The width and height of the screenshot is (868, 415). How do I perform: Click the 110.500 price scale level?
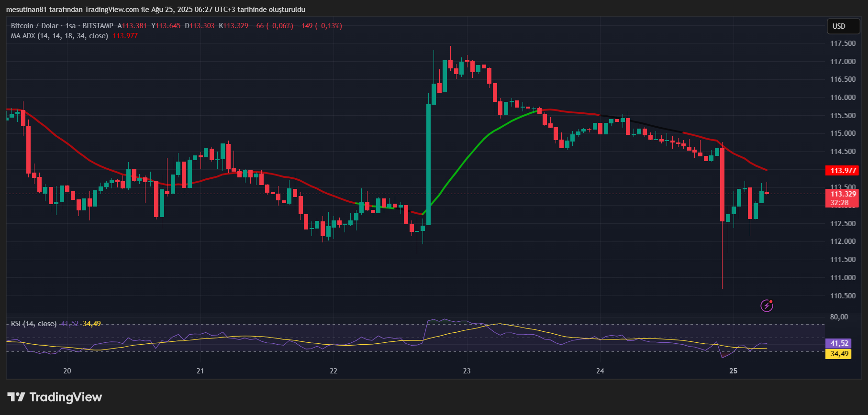(x=843, y=296)
